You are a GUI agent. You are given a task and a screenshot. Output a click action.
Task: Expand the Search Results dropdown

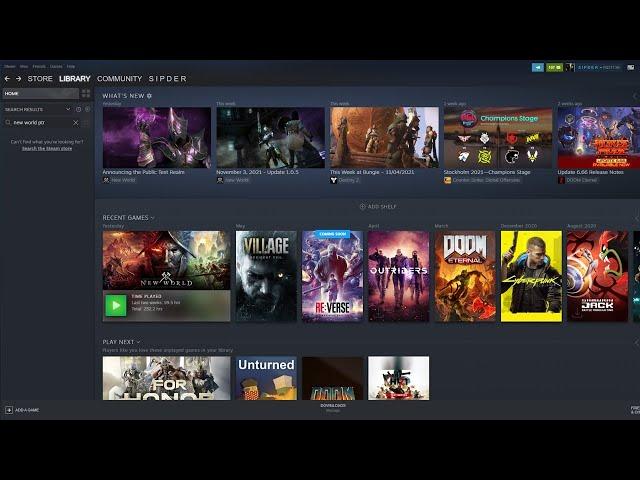point(68,109)
